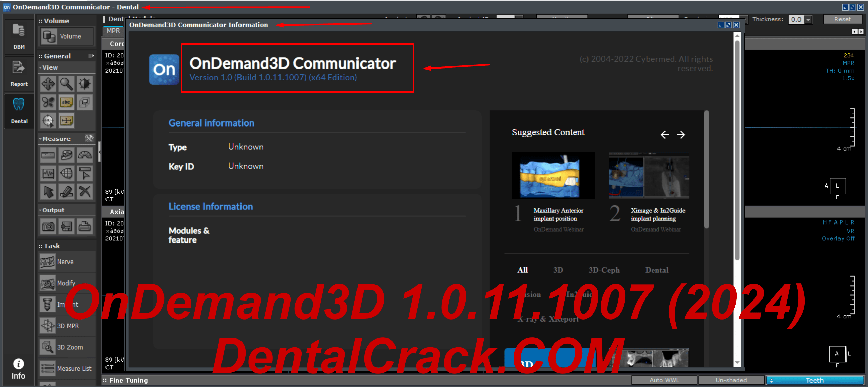Click the Save to disk output icon
The width and height of the screenshot is (868, 387).
(x=66, y=226)
